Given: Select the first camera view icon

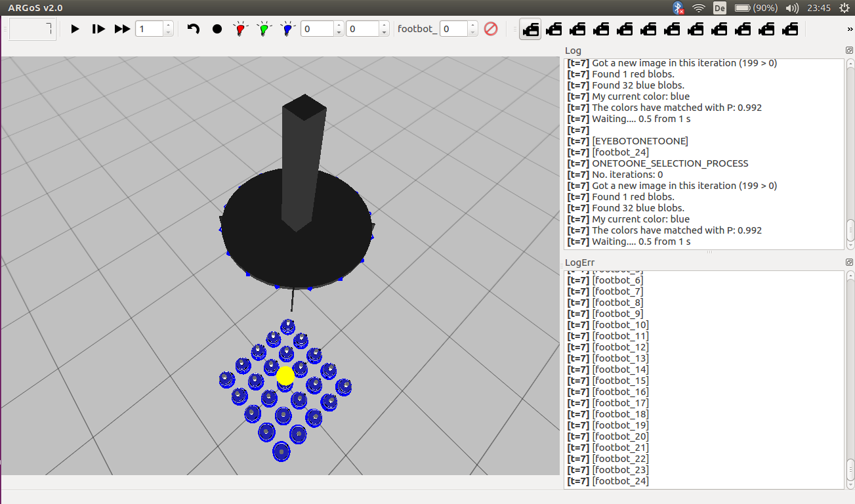Looking at the screenshot, I should [530, 29].
